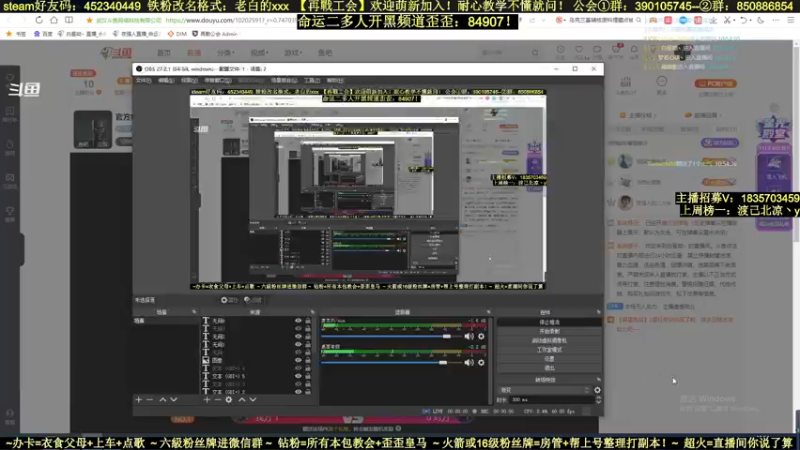Image resolution: width=800 pixels, height=450 pixels.
Task: Open the 桌面音频 audio settings gear
Action: (x=481, y=362)
